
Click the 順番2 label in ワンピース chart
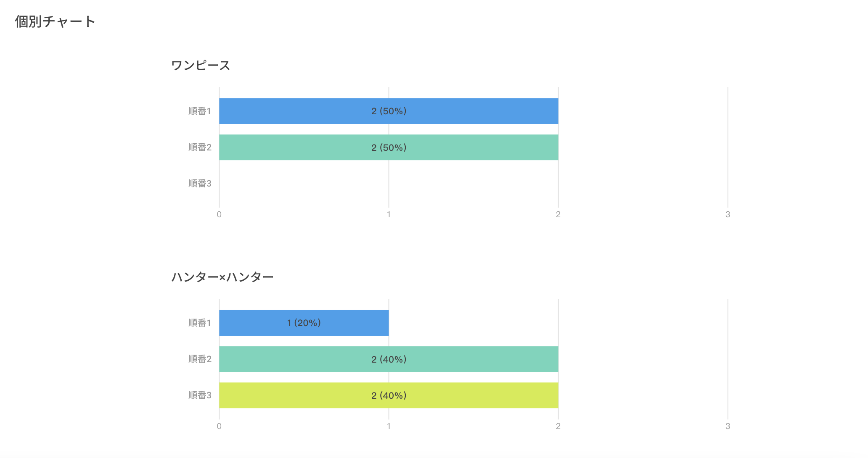pos(200,147)
